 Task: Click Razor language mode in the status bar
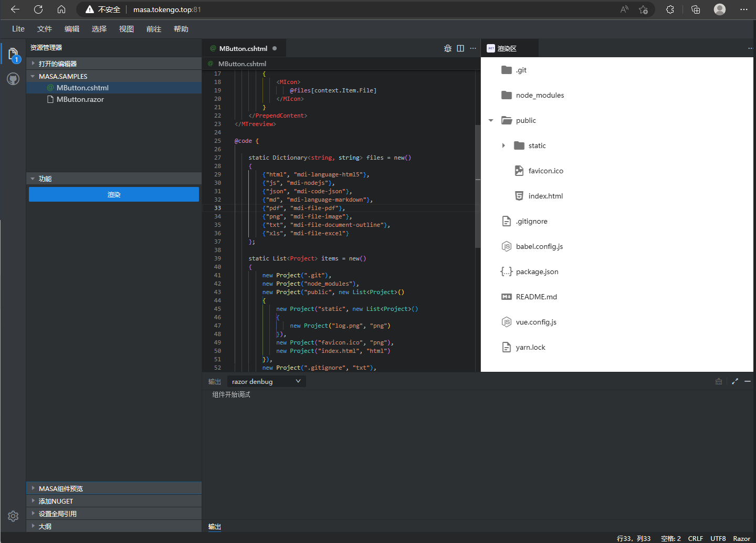click(x=741, y=538)
